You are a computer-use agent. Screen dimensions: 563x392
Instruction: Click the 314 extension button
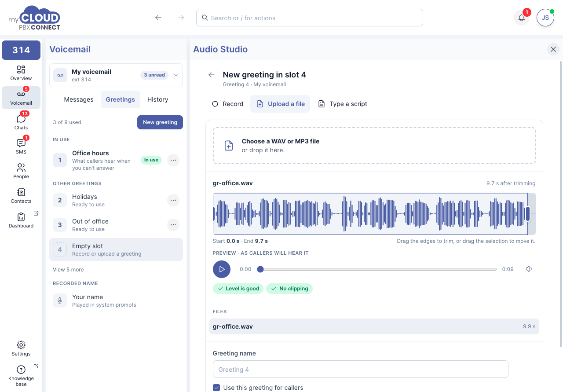point(21,50)
